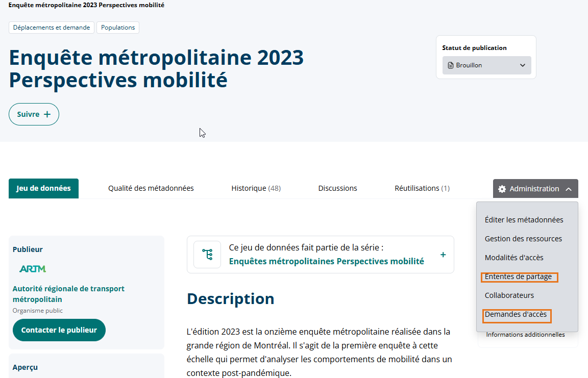
Task: Switch to the Discussions tab
Action: [337, 188]
